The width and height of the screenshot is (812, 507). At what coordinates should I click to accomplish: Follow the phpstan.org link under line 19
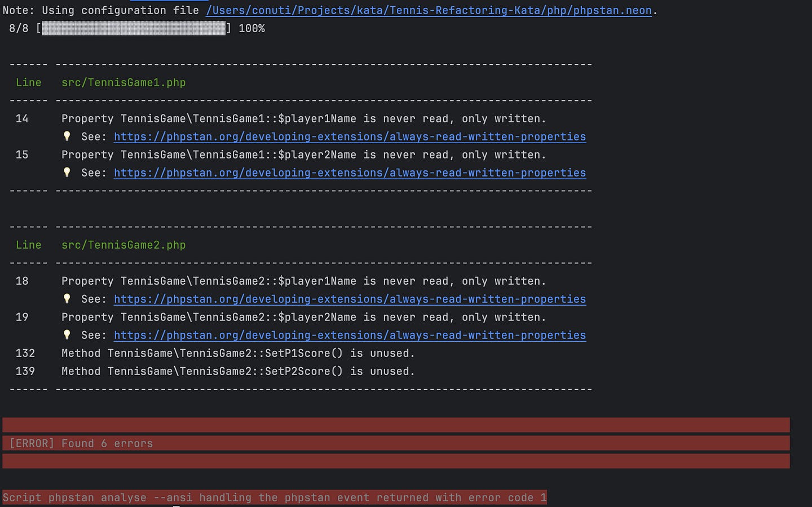(350, 335)
